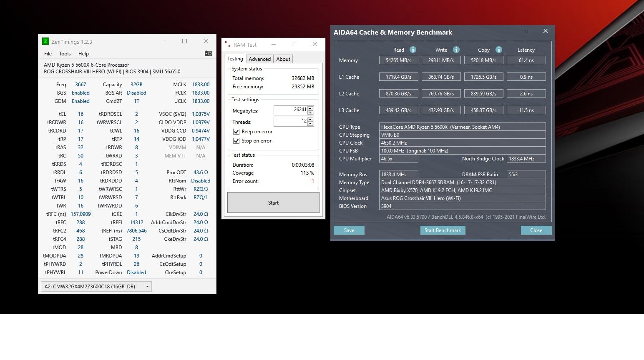644x360 pixels.
Task: Click the Memory Type field in AIDA64
Action: (x=462, y=182)
